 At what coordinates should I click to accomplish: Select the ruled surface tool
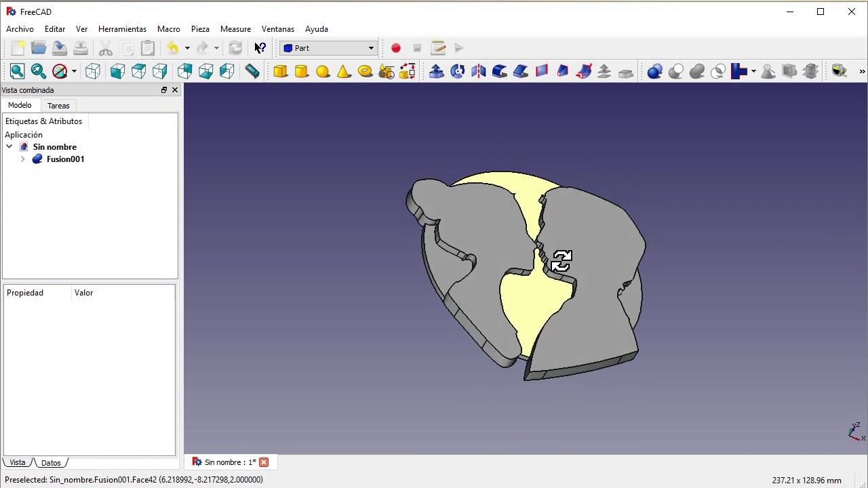click(542, 71)
